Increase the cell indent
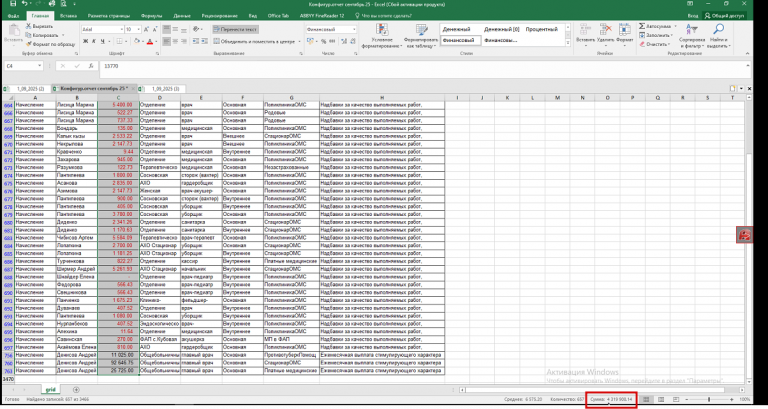768x409 pixels. point(203,42)
